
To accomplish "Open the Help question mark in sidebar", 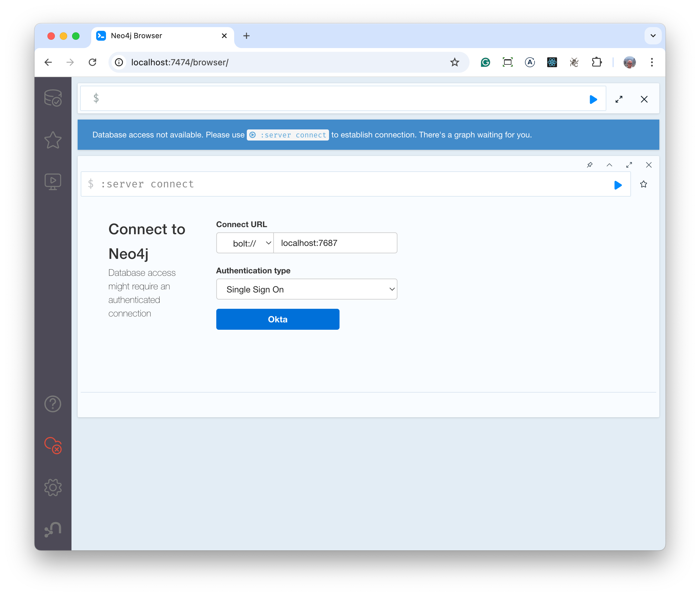I will click(x=53, y=404).
